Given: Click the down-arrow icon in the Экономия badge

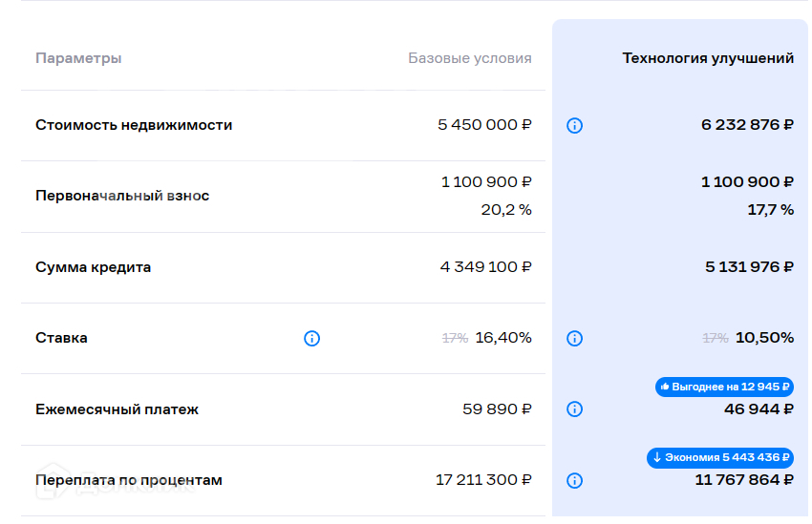Looking at the screenshot, I should tap(656, 457).
